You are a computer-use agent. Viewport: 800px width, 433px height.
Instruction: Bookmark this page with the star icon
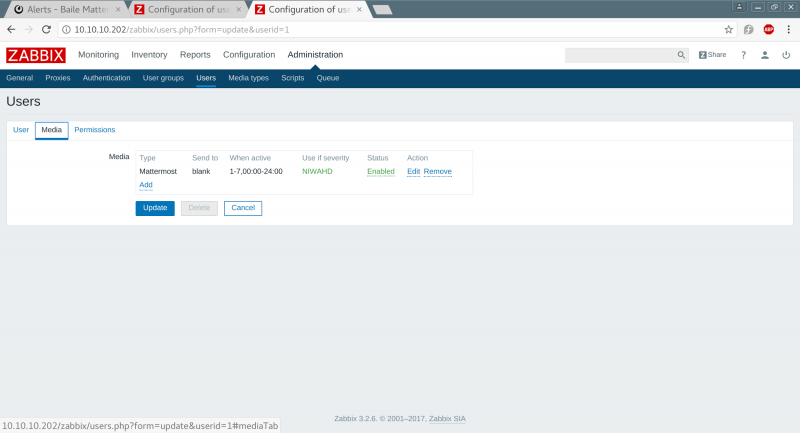pos(729,29)
